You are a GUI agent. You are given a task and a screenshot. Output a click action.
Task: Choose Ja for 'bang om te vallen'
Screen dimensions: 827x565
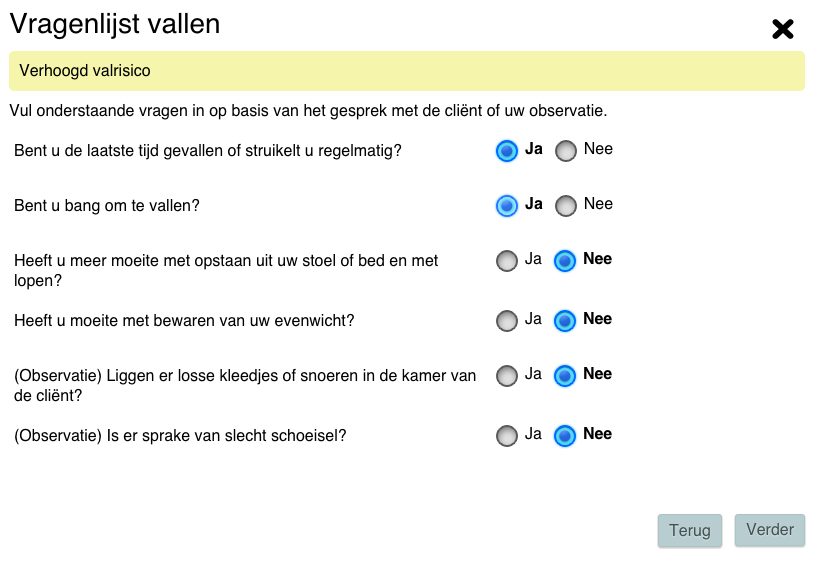coord(507,206)
